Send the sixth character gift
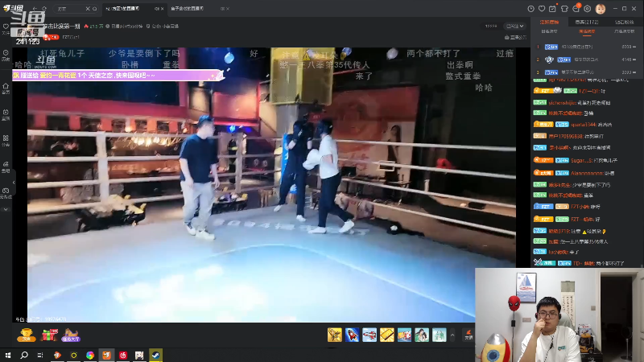This screenshot has width=644, height=362. (x=422, y=335)
